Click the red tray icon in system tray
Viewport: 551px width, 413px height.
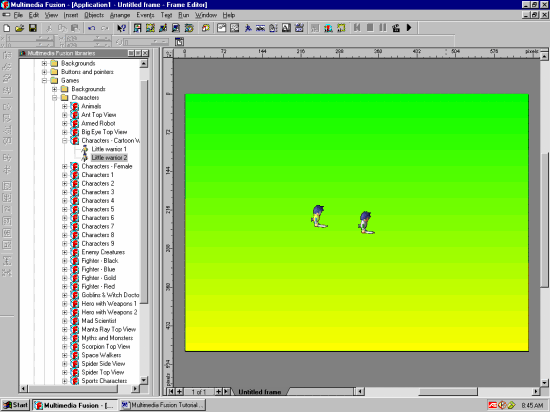(492, 405)
